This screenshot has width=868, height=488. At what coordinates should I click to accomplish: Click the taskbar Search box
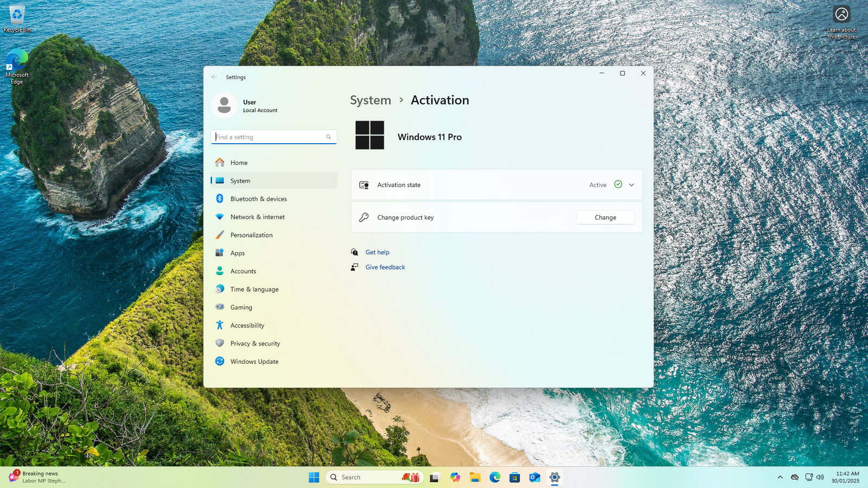[x=374, y=477]
